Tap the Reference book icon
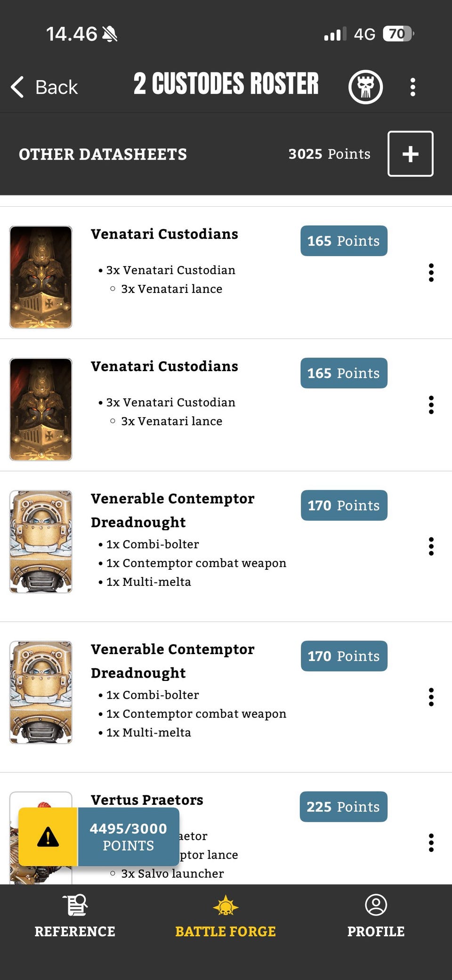452x980 pixels. coord(75,905)
